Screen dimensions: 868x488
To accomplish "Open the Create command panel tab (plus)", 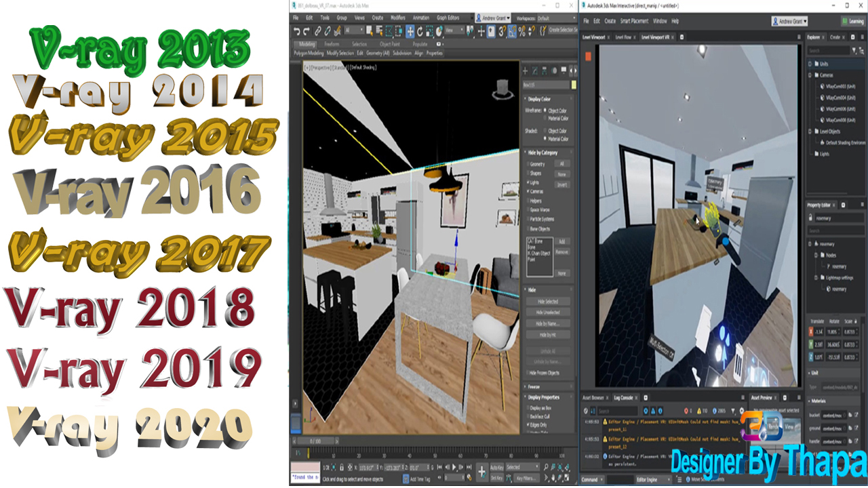I will tap(525, 70).
